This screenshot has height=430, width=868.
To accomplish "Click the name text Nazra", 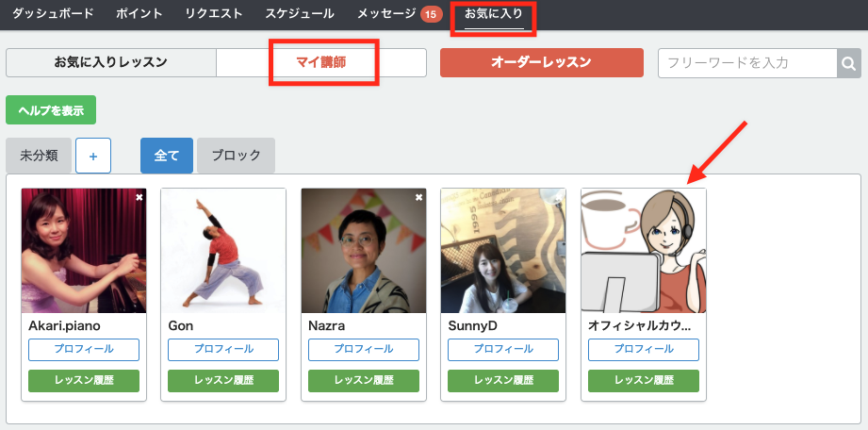I will [x=327, y=326].
